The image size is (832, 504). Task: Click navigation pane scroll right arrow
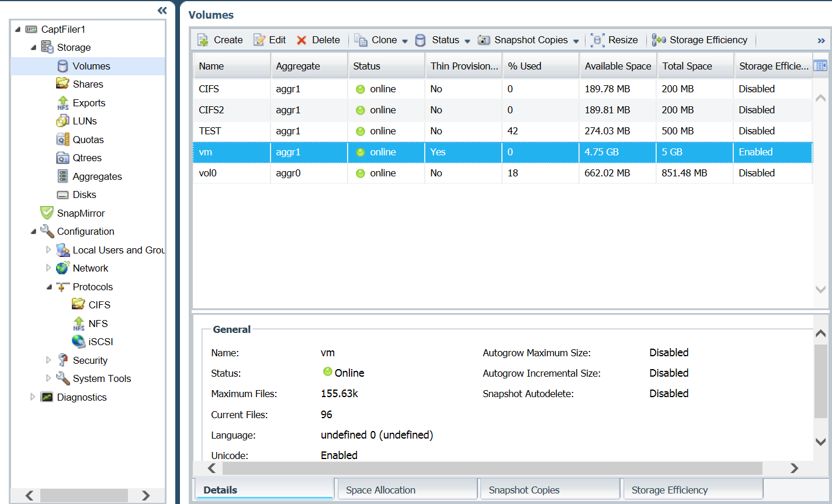click(145, 495)
